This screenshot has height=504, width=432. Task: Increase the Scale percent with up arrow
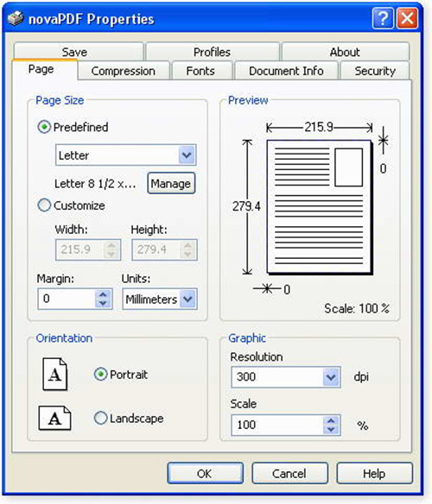click(x=331, y=420)
